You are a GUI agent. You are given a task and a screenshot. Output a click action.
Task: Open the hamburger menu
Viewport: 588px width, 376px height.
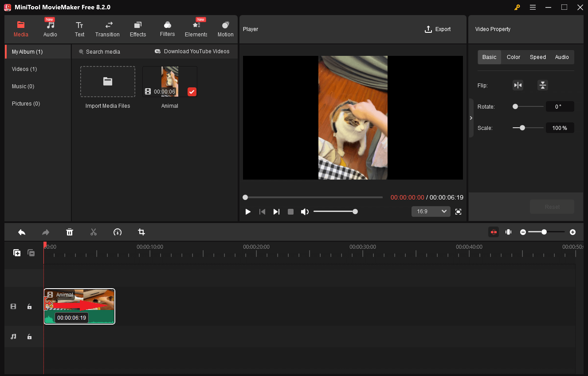coord(533,7)
